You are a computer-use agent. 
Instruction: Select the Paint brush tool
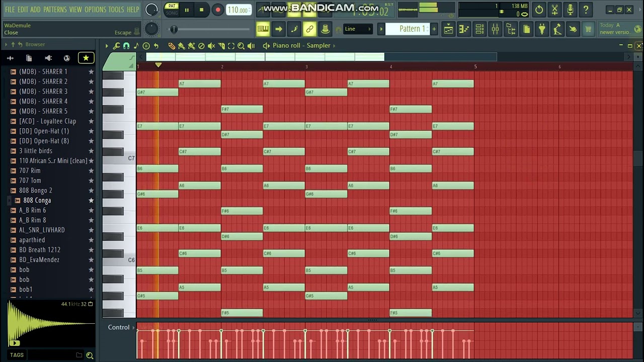(x=181, y=46)
